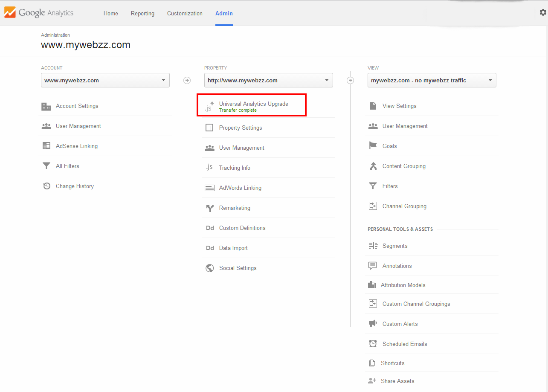The height and width of the screenshot is (392, 548).
Task: Click the Property Settings layout icon
Action: pyautogui.click(x=209, y=128)
